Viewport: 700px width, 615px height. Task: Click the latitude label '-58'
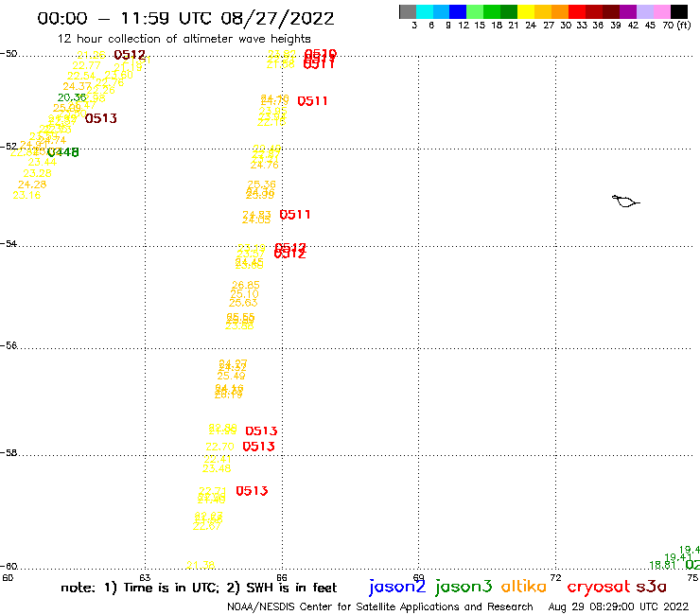tap(9, 452)
